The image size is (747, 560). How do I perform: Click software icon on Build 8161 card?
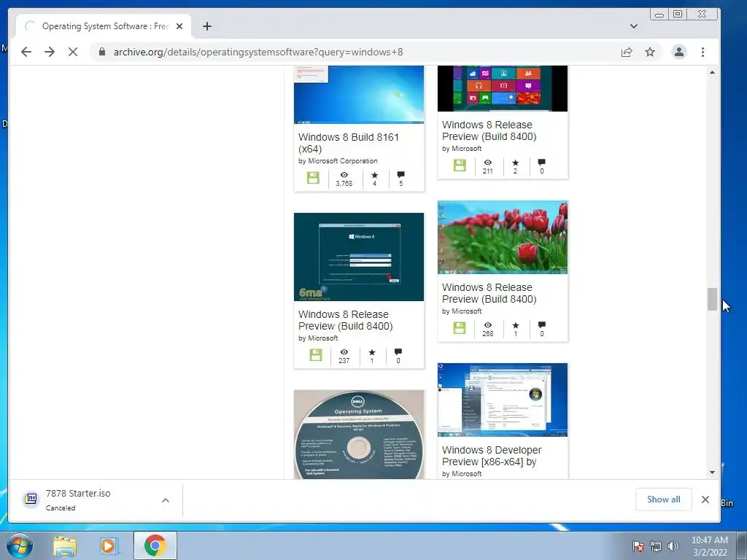[313, 178]
